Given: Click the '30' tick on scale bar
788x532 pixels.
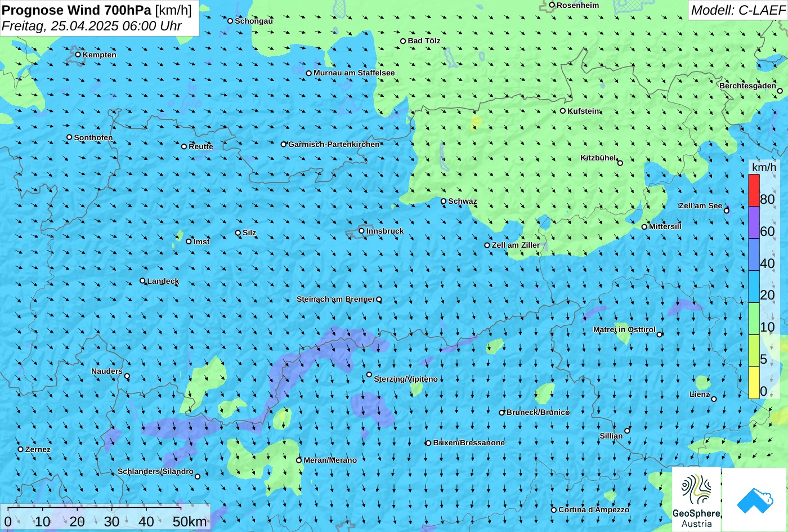Looking at the screenshot, I should tap(111, 522).
